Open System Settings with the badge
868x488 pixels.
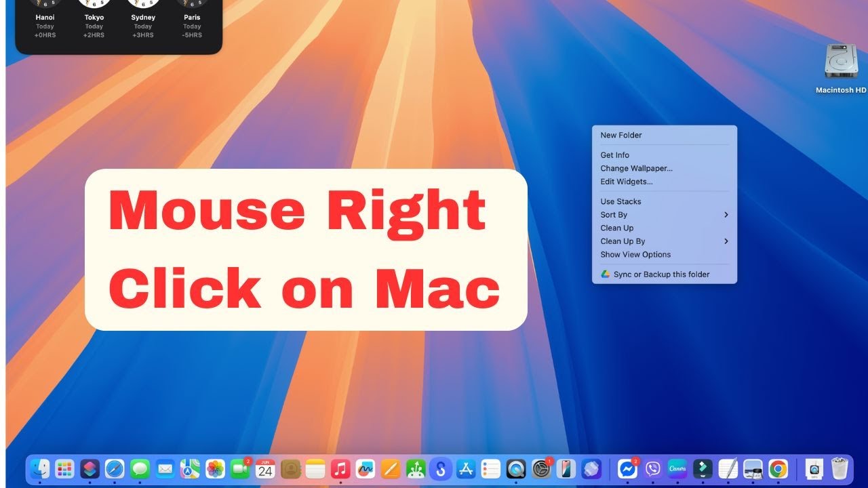click(541, 468)
